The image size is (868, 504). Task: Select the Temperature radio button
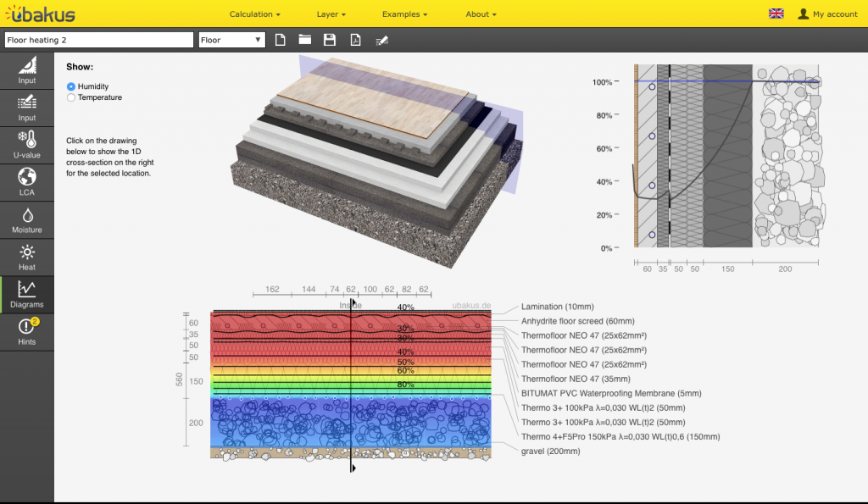pyautogui.click(x=71, y=97)
